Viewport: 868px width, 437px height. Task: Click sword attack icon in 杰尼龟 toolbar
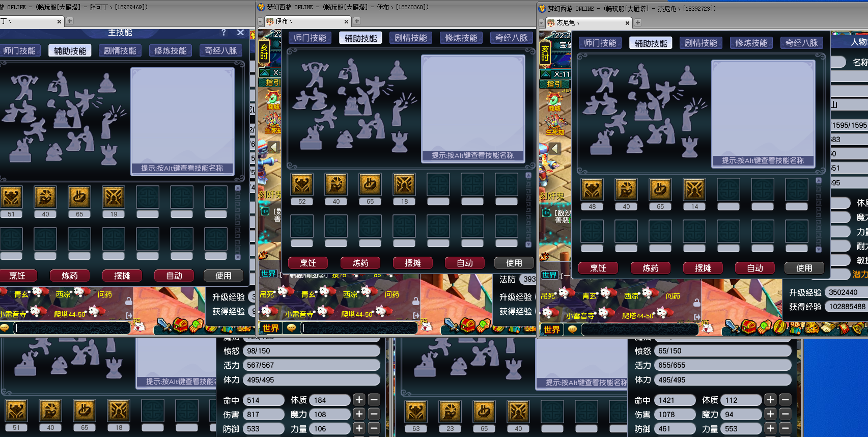pyautogui.click(x=732, y=326)
